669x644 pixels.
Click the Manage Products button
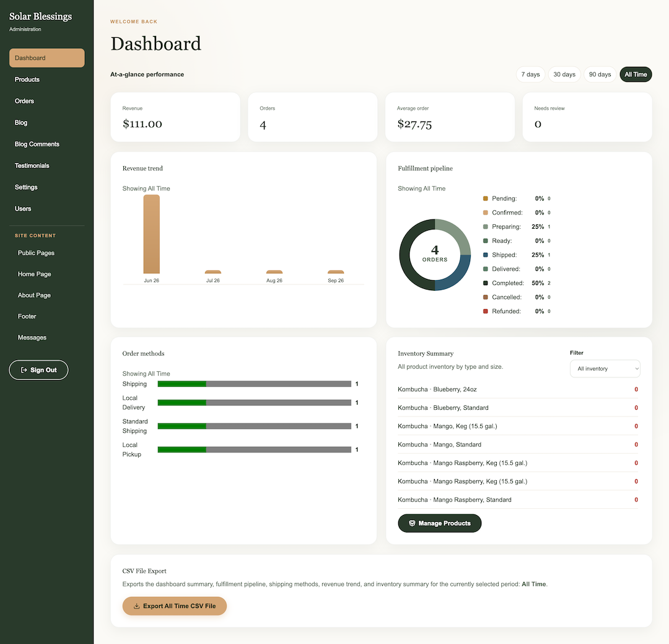[439, 523]
